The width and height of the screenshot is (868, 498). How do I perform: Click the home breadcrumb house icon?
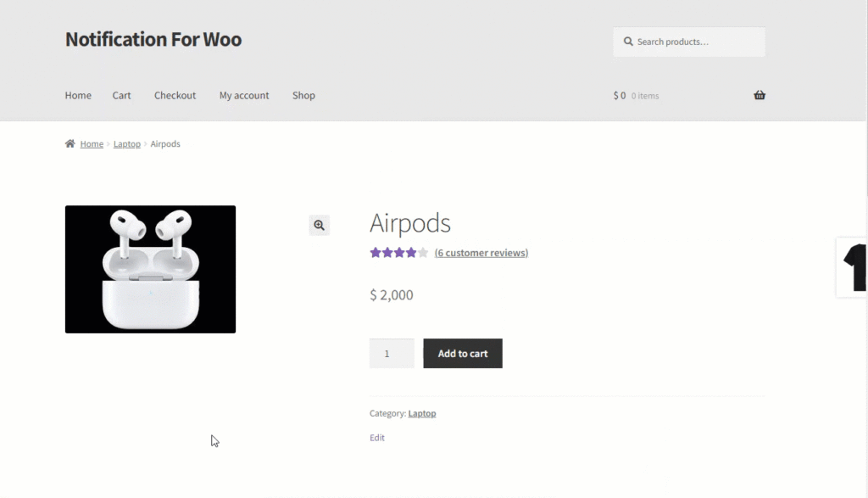click(70, 143)
